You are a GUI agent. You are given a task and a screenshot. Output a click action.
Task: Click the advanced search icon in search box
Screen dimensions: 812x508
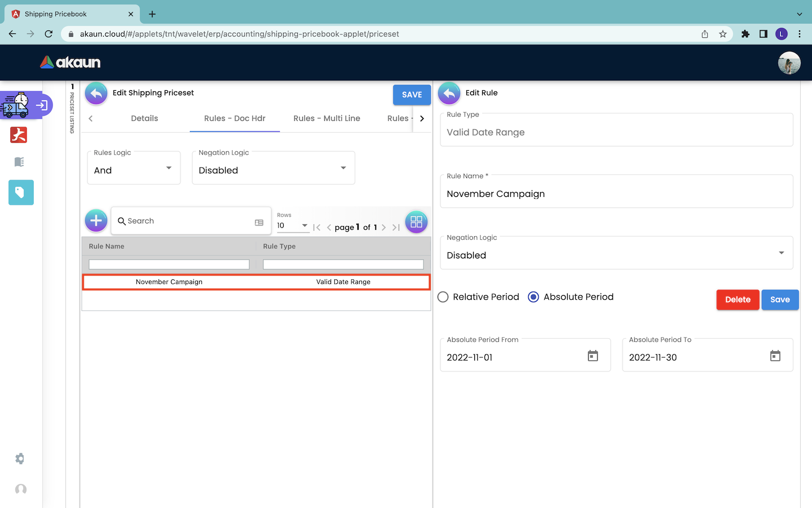point(259,222)
